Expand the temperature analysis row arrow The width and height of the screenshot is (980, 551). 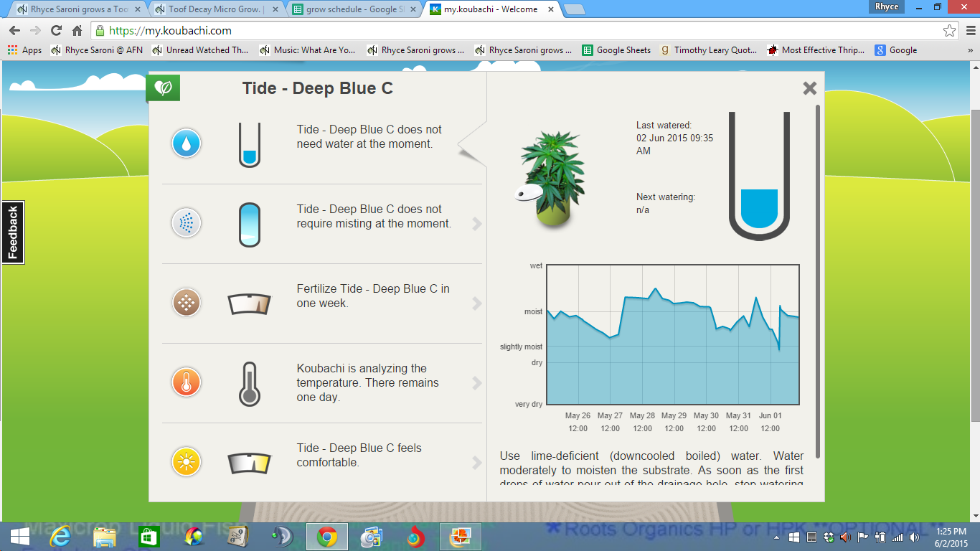pos(477,383)
